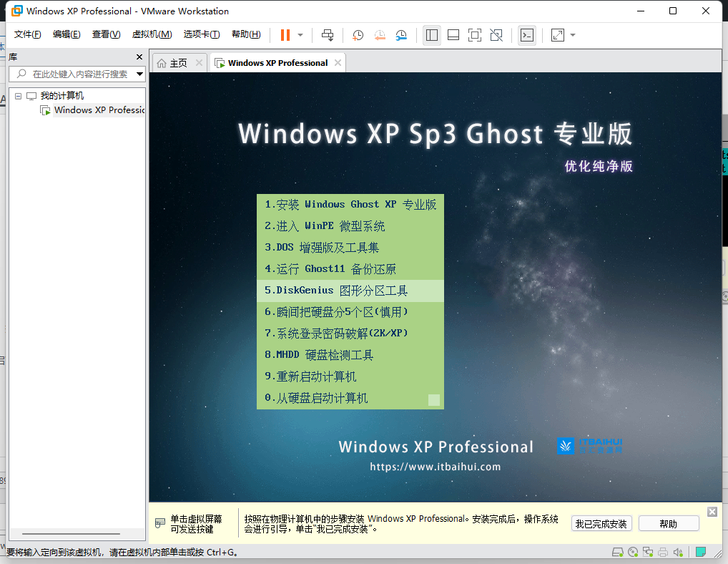Viewport: 728px width, 564px height.
Task: Click the orange pause VM button
Action: tap(285, 35)
